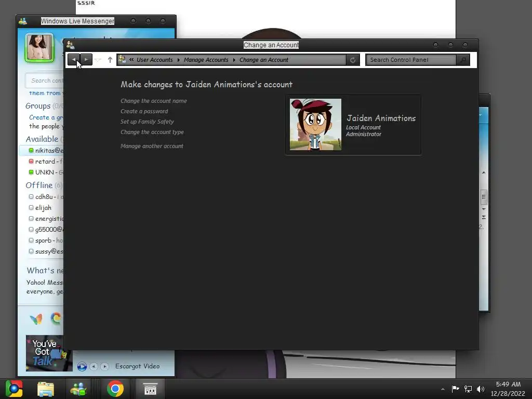Click the scrollbar thumb in right background window
Viewport: 532px width, 399px height.
(484, 197)
